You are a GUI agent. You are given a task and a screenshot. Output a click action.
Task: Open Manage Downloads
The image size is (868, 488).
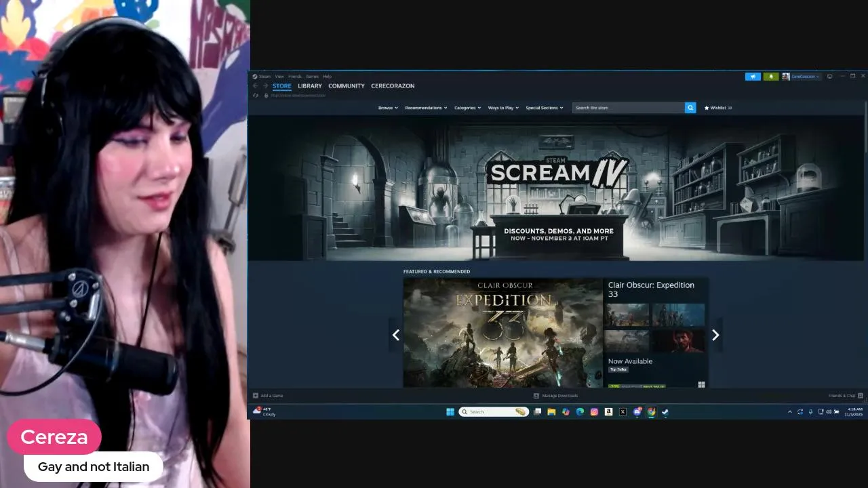pos(556,396)
